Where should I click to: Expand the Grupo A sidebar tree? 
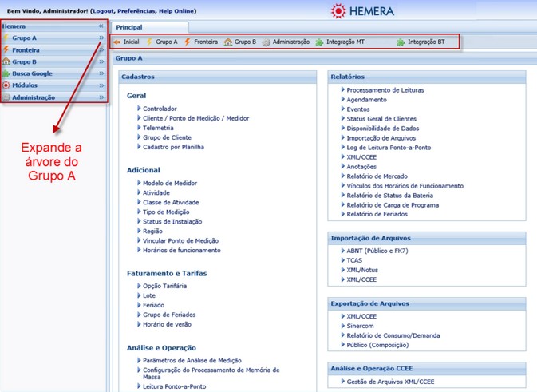click(x=101, y=38)
